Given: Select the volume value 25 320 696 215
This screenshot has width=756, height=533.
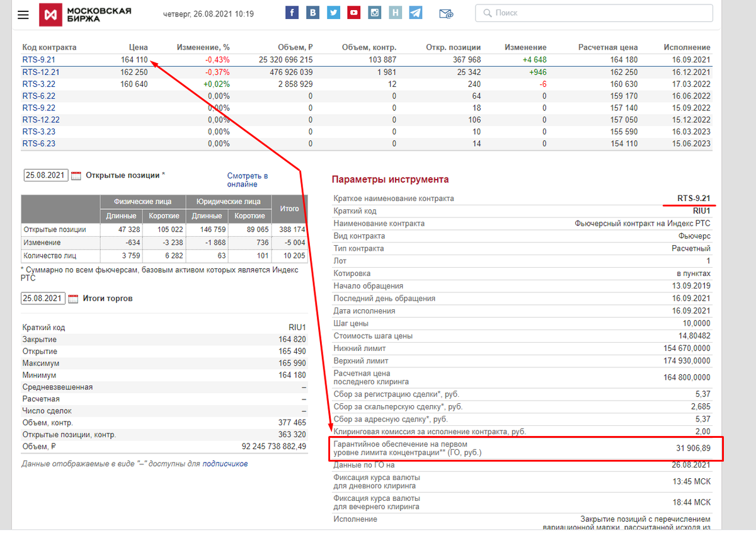Looking at the screenshot, I should [286, 60].
